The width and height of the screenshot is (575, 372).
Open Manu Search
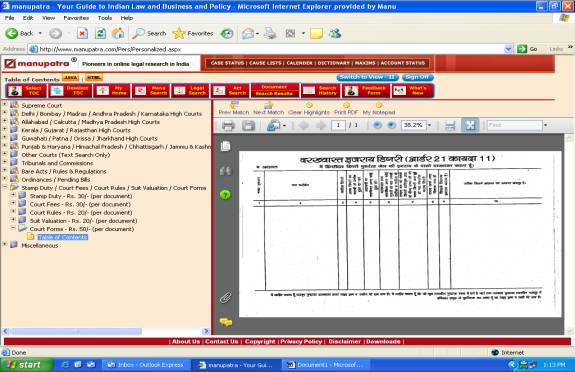[151, 91]
